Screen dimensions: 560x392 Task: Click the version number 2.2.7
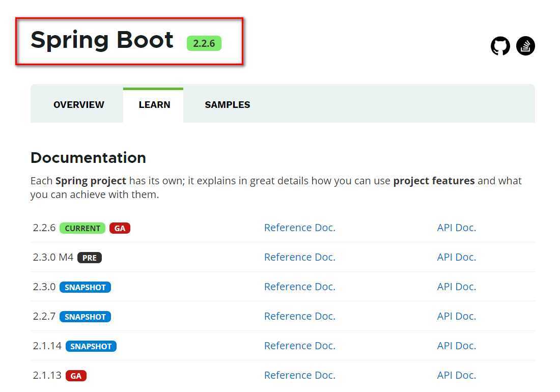pyautogui.click(x=44, y=316)
